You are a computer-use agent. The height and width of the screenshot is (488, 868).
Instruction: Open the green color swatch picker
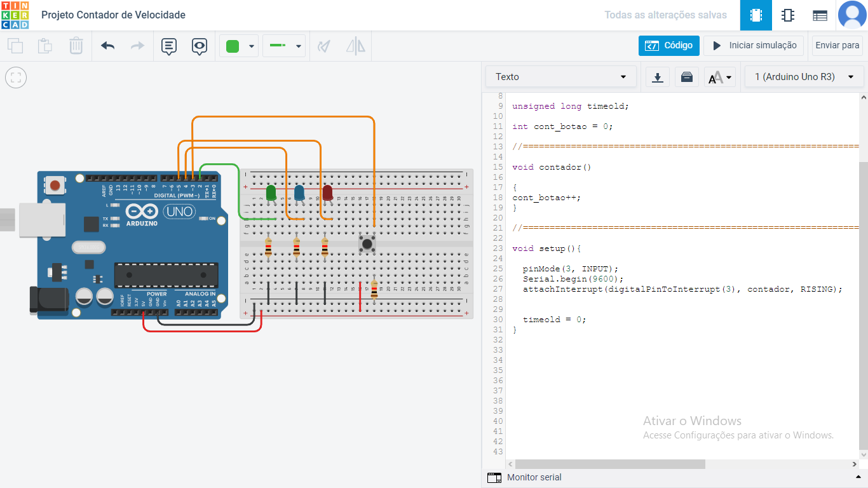239,46
